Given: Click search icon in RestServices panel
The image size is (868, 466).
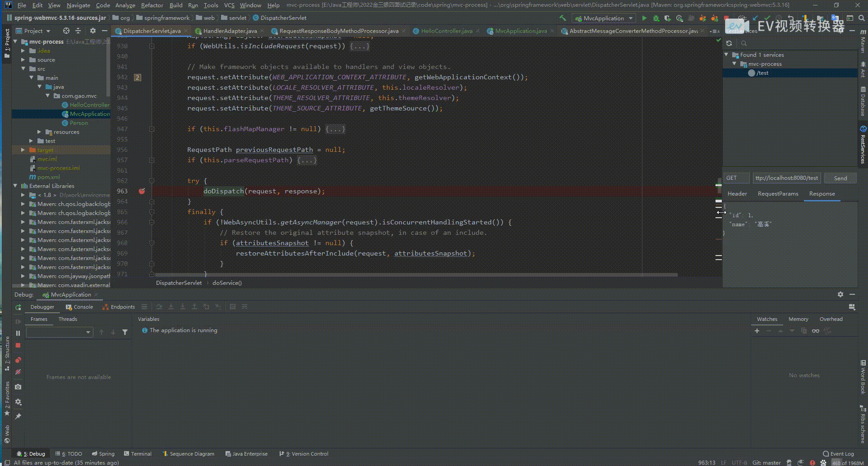Looking at the screenshot, I should pyautogui.click(x=743, y=43).
